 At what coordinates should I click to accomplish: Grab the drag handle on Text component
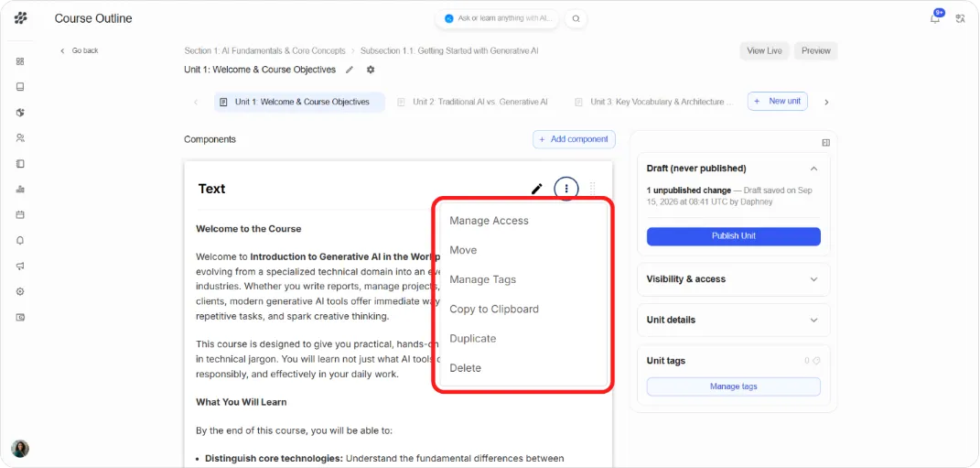pos(593,189)
